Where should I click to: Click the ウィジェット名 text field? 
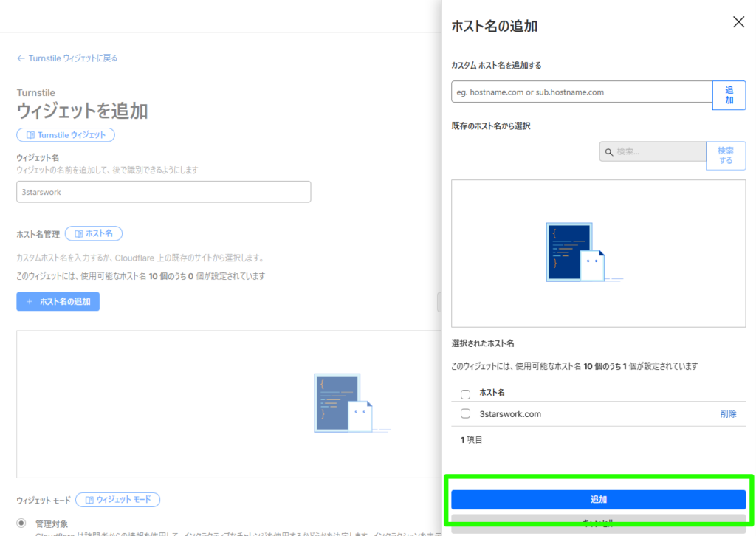point(163,192)
